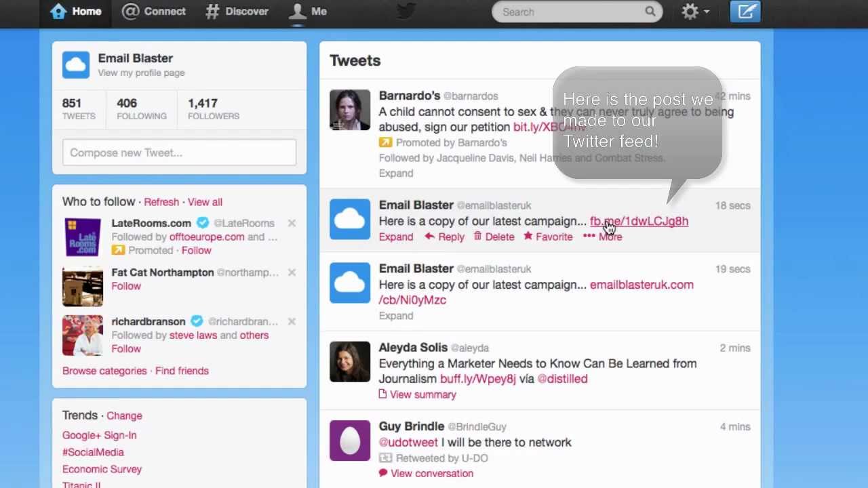
Task: Follow richardbranson
Action: pos(126,349)
